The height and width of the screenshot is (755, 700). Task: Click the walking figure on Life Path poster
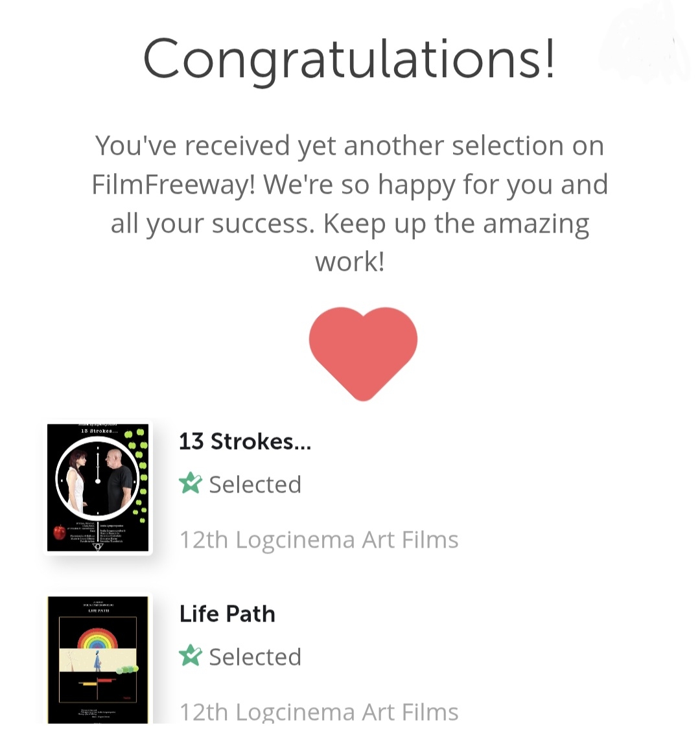point(97,662)
